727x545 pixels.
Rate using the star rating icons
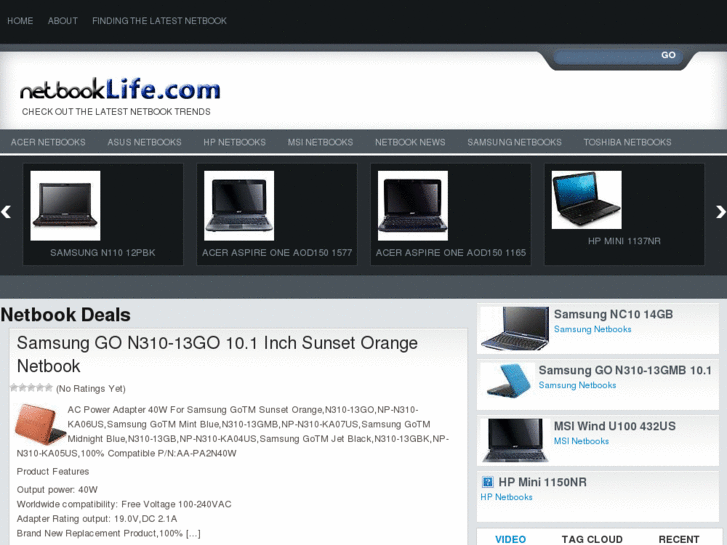click(31, 388)
